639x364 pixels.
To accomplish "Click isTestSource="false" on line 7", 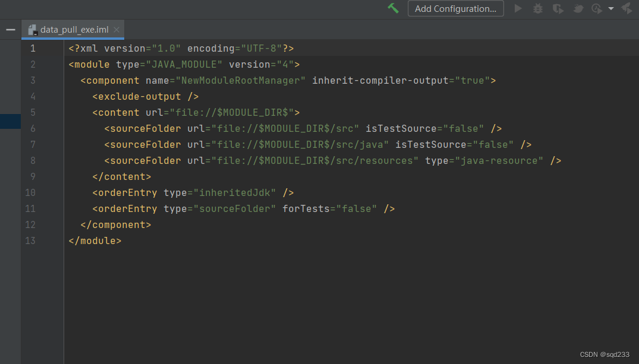I will (454, 144).
